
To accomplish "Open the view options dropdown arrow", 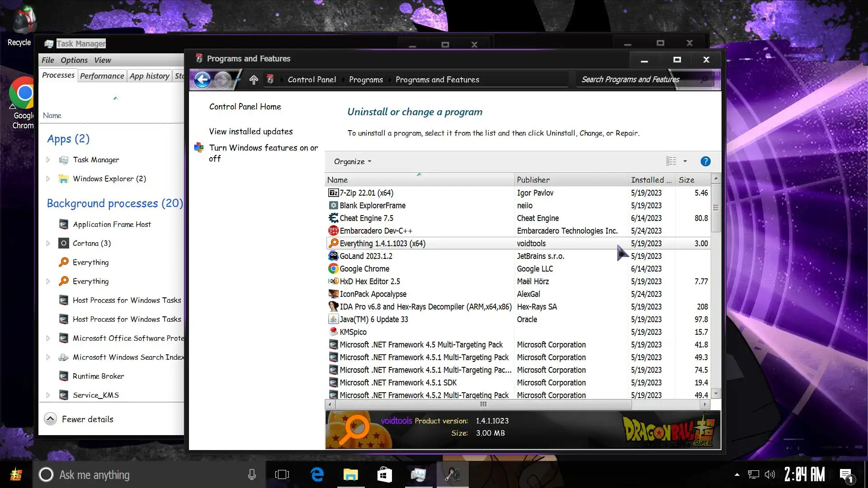I will tap(685, 161).
